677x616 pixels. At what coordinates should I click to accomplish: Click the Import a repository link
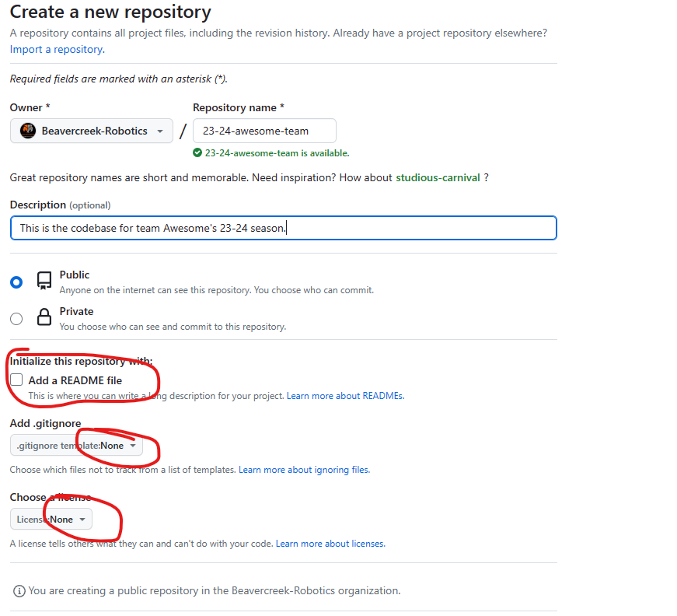click(x=56, y=48)
